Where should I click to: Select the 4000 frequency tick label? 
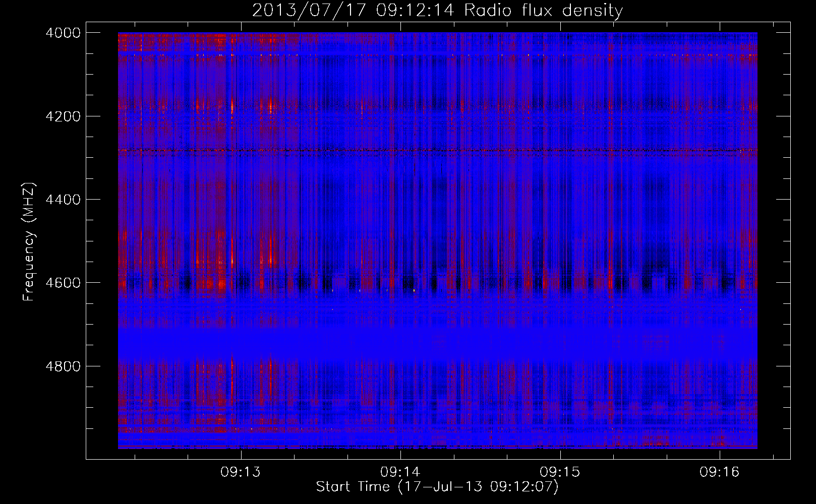point(63,33)
